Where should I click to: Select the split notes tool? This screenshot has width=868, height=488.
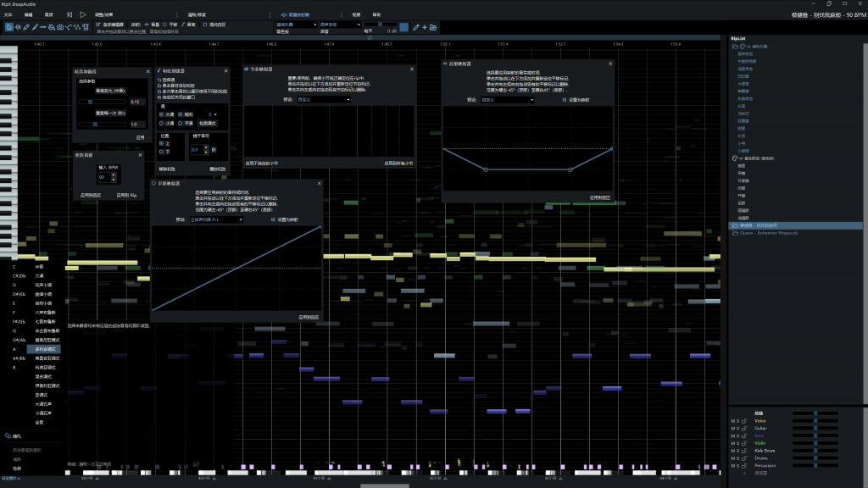(42, 26)
